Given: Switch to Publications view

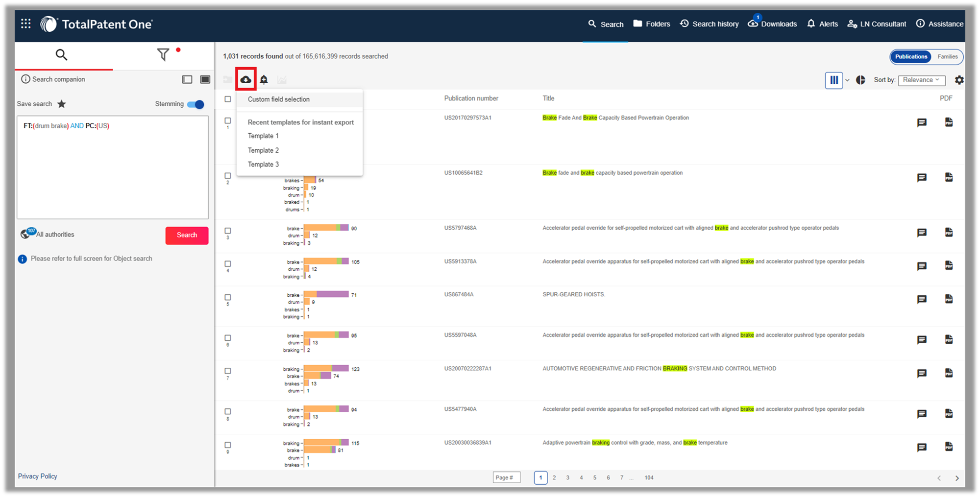Looking at the screenshot, I should (911, 57).
